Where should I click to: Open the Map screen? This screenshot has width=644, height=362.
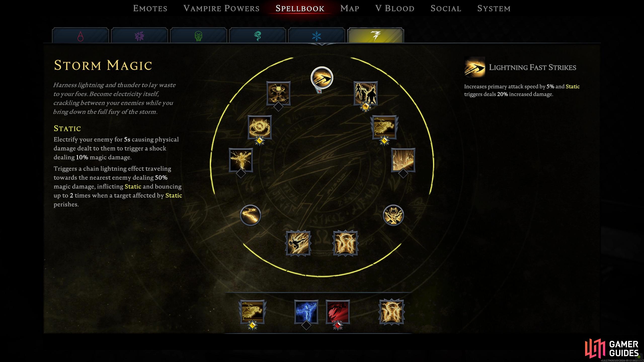pyautogui.click(x=350, y=8)
